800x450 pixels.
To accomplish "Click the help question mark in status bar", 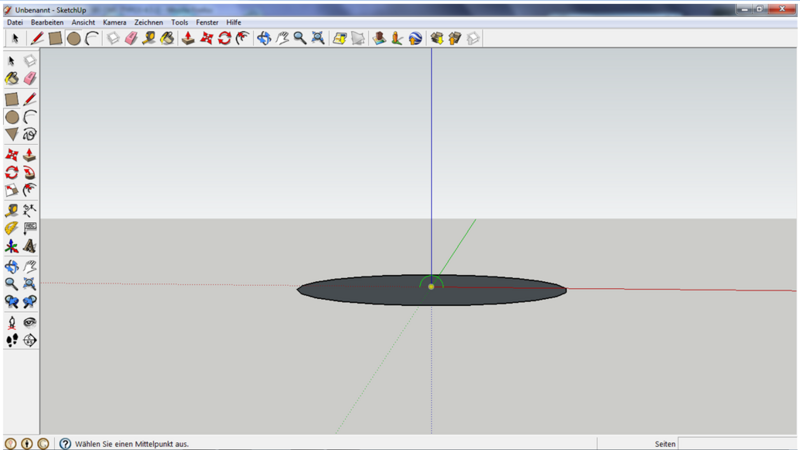I will [65, 443].
